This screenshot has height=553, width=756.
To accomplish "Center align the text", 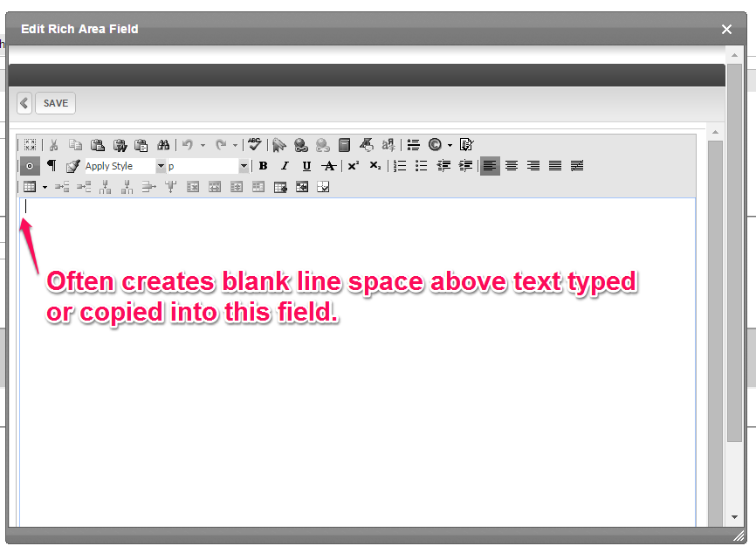I will click(512, 166).
